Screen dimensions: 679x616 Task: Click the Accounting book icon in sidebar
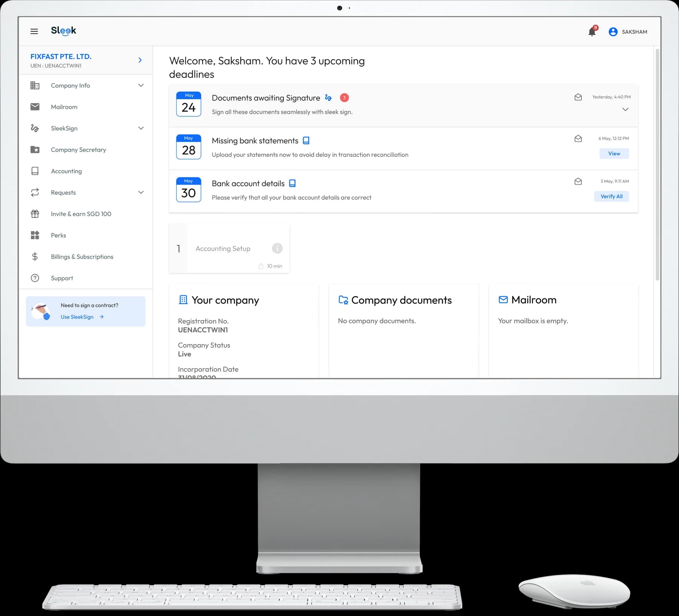(35, 171)
